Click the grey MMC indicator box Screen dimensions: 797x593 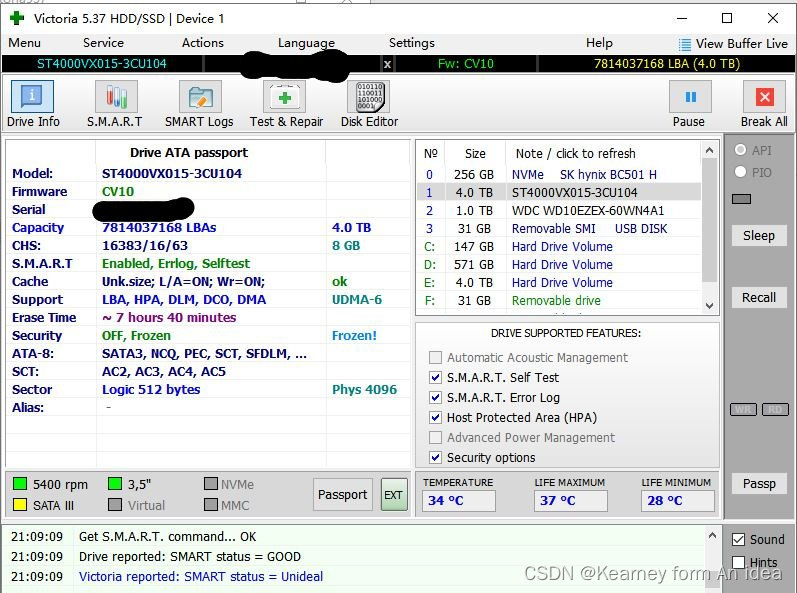pos(210,505)
